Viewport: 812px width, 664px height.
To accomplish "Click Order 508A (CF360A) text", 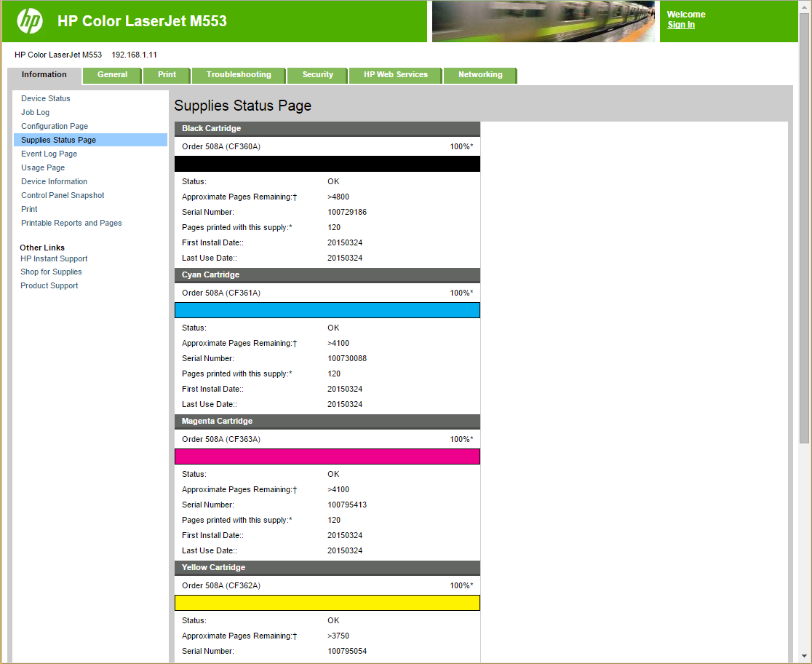I will [x=221, y=146].
